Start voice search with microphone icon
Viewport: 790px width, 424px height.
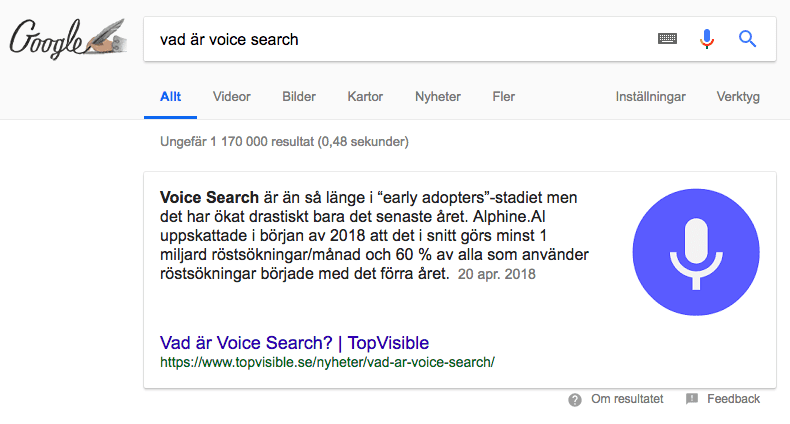click(x=707, y=39)
